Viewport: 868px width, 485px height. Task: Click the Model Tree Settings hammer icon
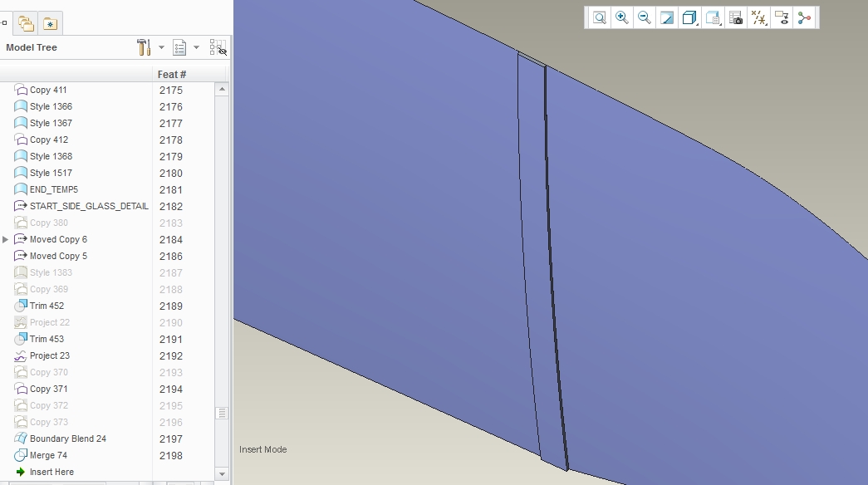point(144,47)
